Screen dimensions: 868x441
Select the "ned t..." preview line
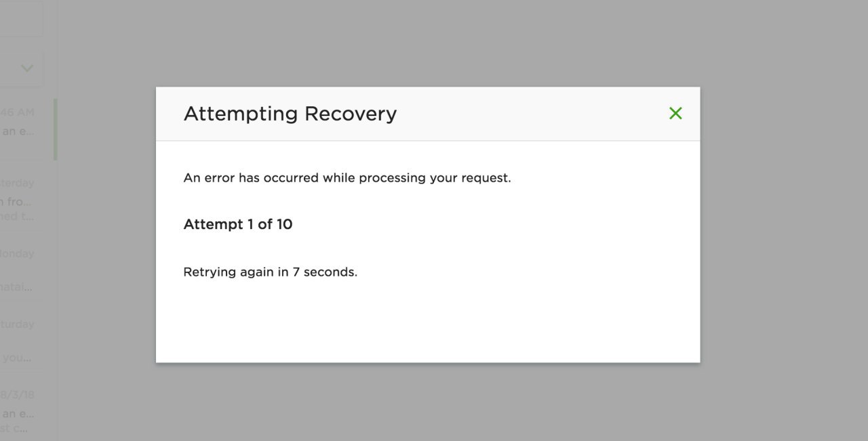[x=18, y=217]
